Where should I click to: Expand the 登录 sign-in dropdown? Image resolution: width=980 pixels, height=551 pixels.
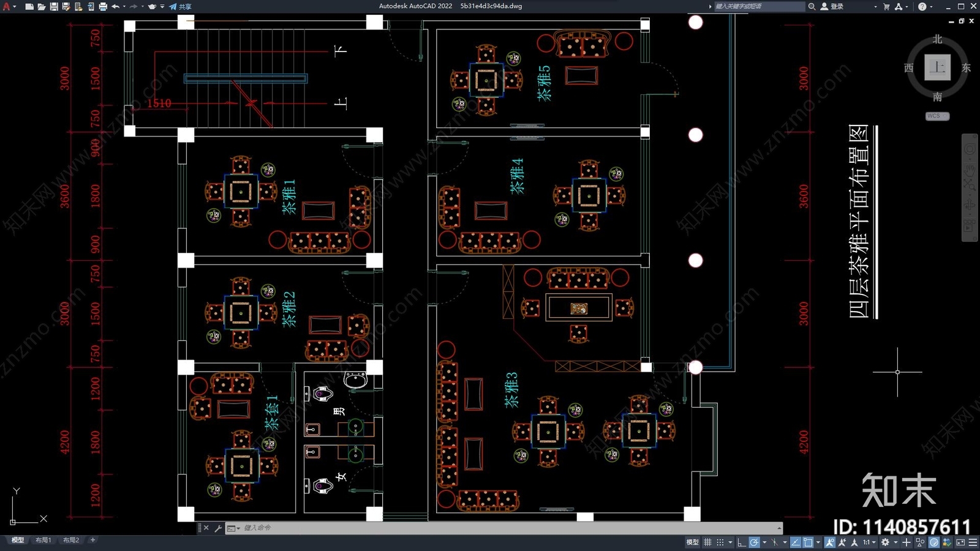875,6
